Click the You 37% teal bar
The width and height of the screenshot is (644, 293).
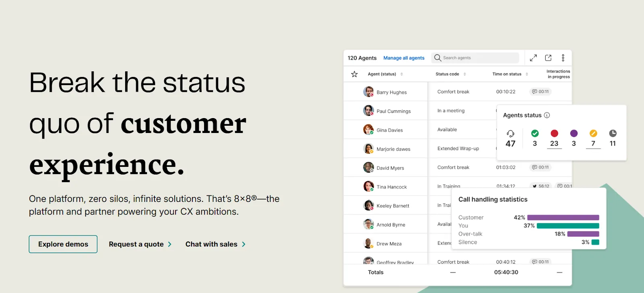click(x=568, y=226)
